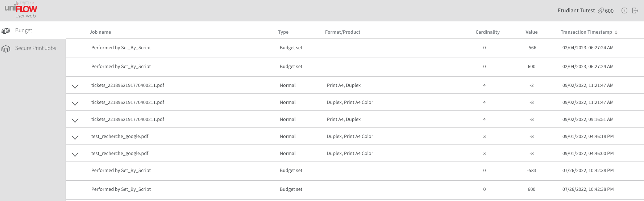Sort by the Value column header

[531, 32]
